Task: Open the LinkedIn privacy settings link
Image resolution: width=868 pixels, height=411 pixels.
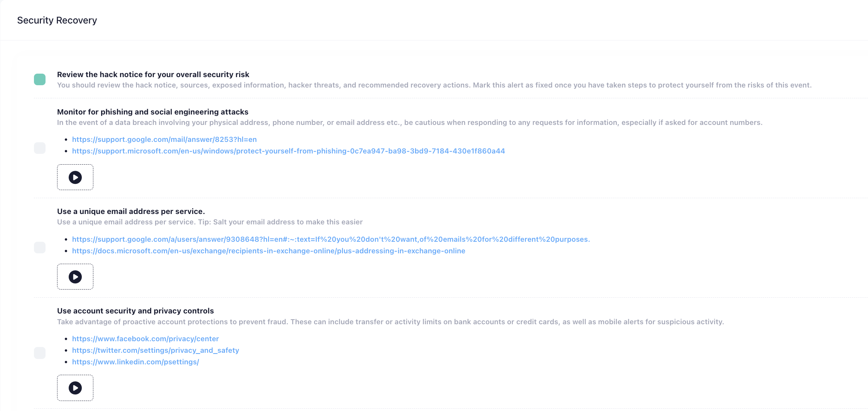Action: click(x=135, y=362)
